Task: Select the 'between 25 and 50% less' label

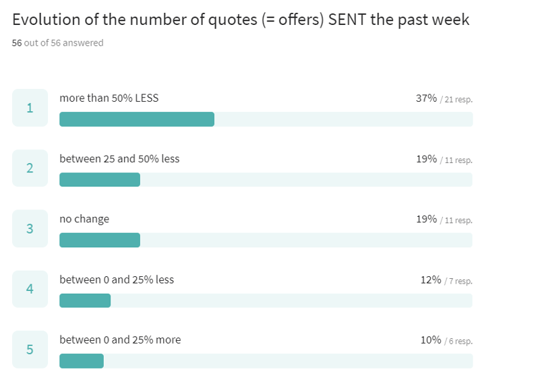Action: [119, 159]
